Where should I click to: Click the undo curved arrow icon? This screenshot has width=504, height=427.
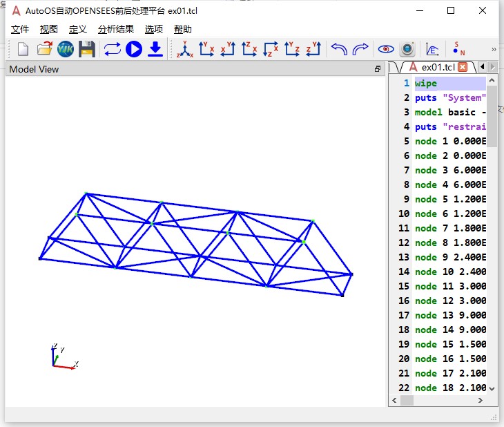point(339,49)
